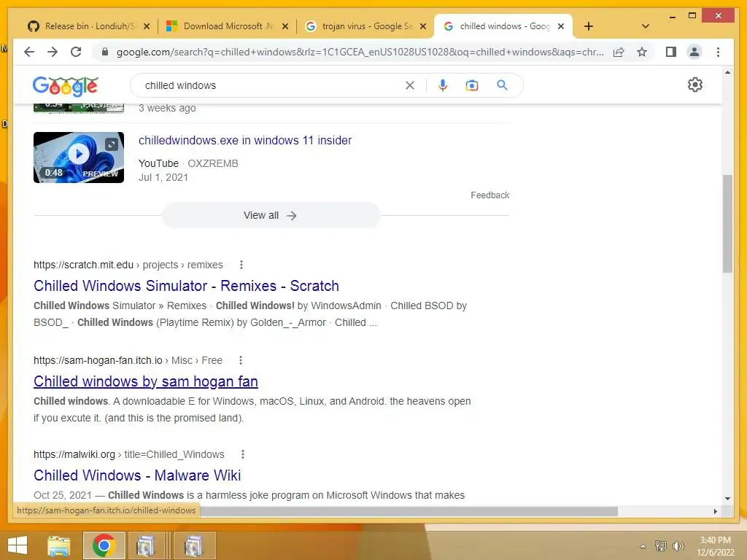Open the Windows Start button
Image resolution: width=747 pixels, height=560 pixels.
click(x=18, y=545)
